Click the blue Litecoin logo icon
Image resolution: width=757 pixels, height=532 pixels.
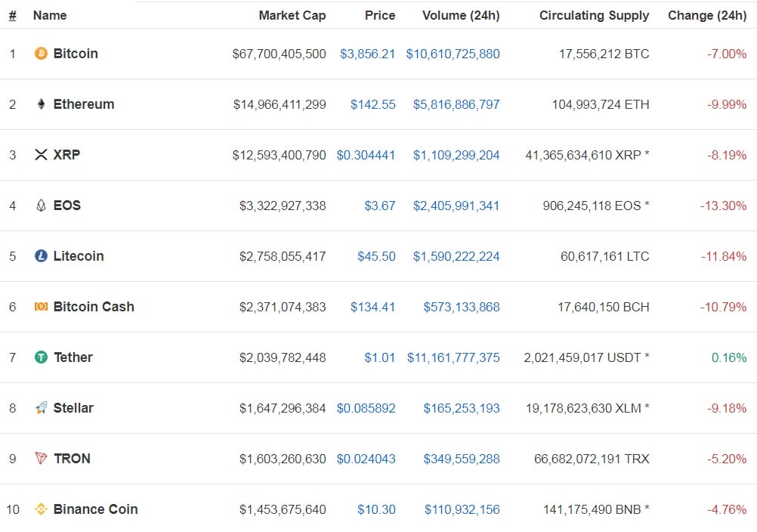click(41, 256)
